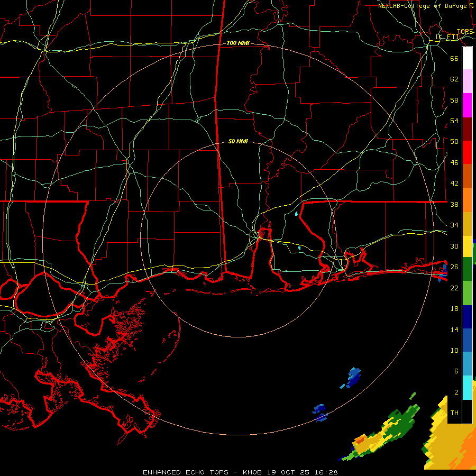Select the magenta legend color block
476x476 pixels.
point(467,105)
